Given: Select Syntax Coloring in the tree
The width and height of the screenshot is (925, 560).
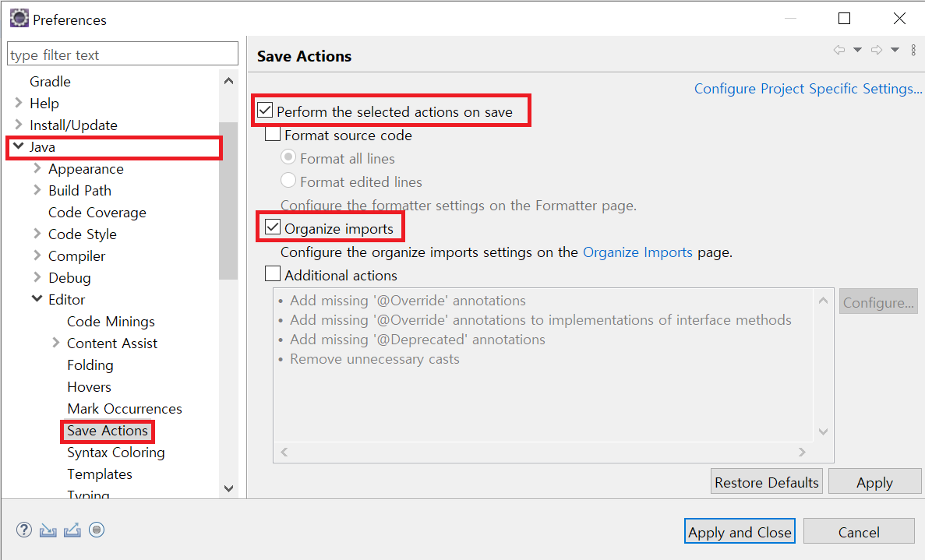Looking at the screenshot, I should pyautogui.click(x=115, y=453).
